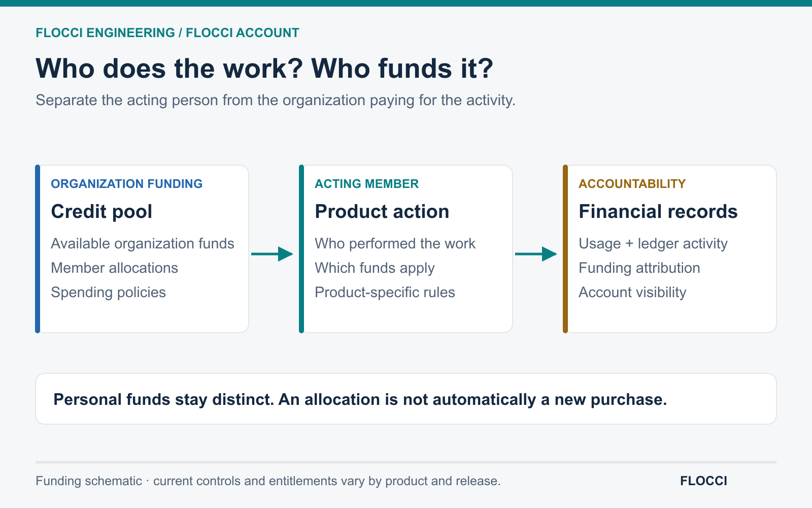This screenshot has height=508, width=812.
Task: Select the 'Product action' card title
Action: tap(382, 211)
